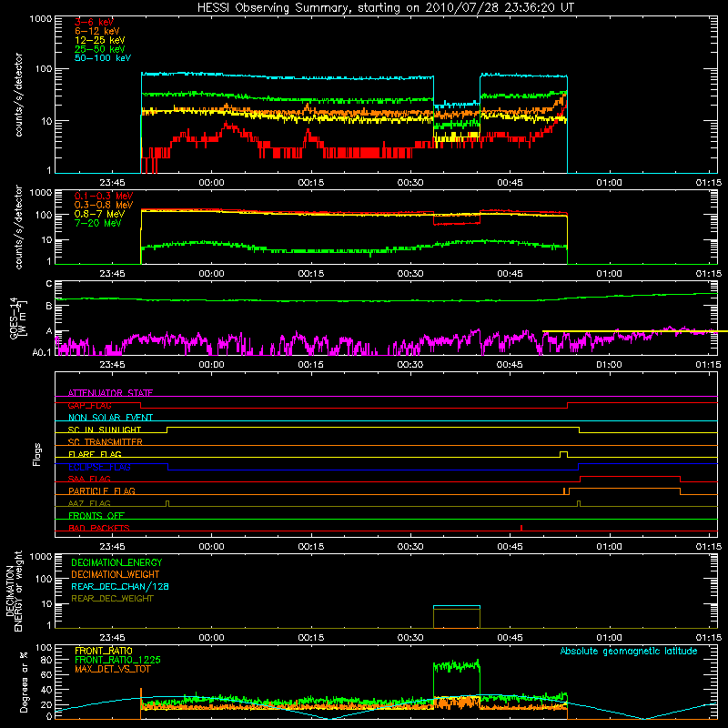This screenshot has width=728, height=728.
Task: Click the BAD_PACKETS flag label
Action: click(99, 528)
